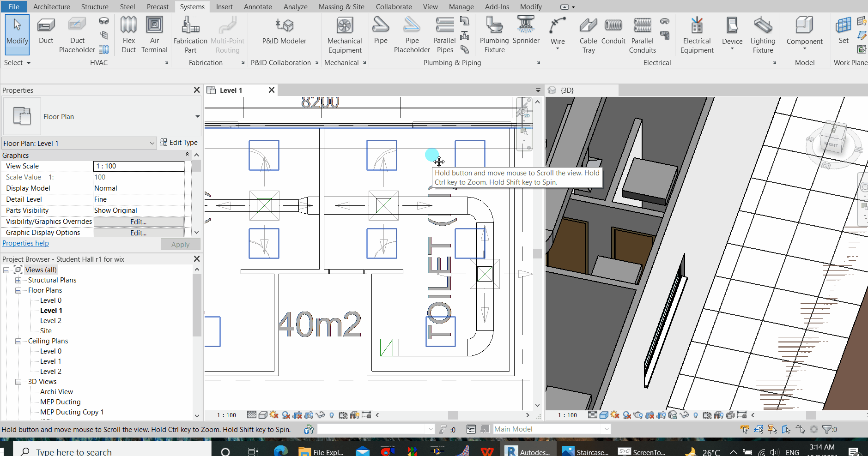
Task: Close the Level 1 view tab
Action: 272,90
